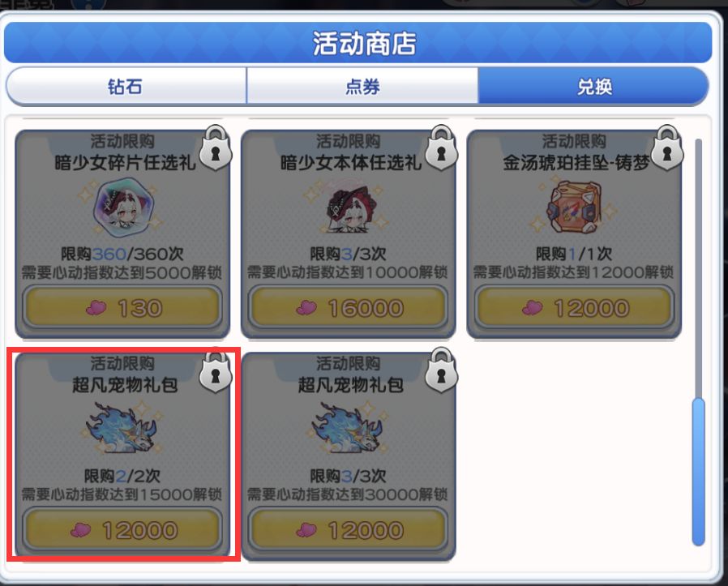
Task: Click the lock icon on 暗少女碎片任选礼
Action: pos(215,148)
